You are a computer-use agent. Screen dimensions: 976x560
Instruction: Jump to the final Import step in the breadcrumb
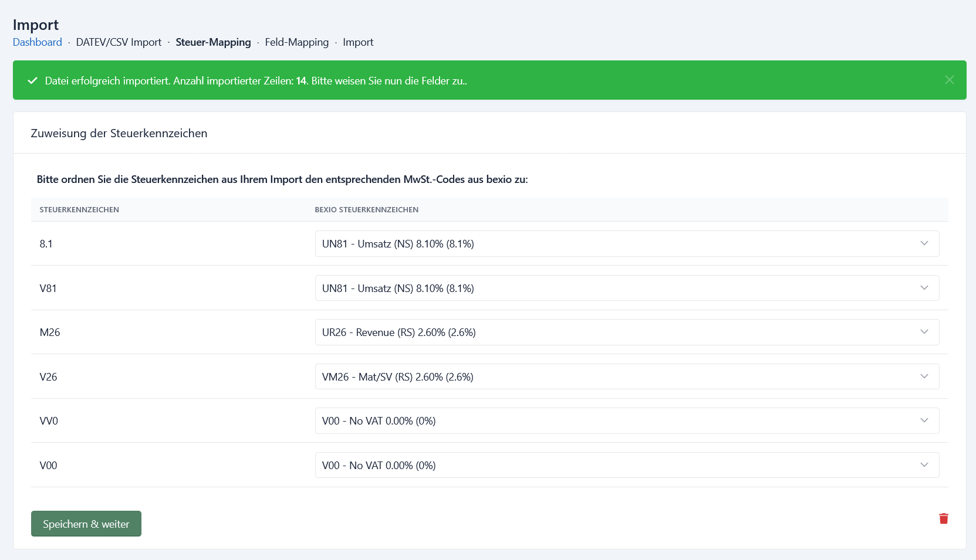[358, 42]
